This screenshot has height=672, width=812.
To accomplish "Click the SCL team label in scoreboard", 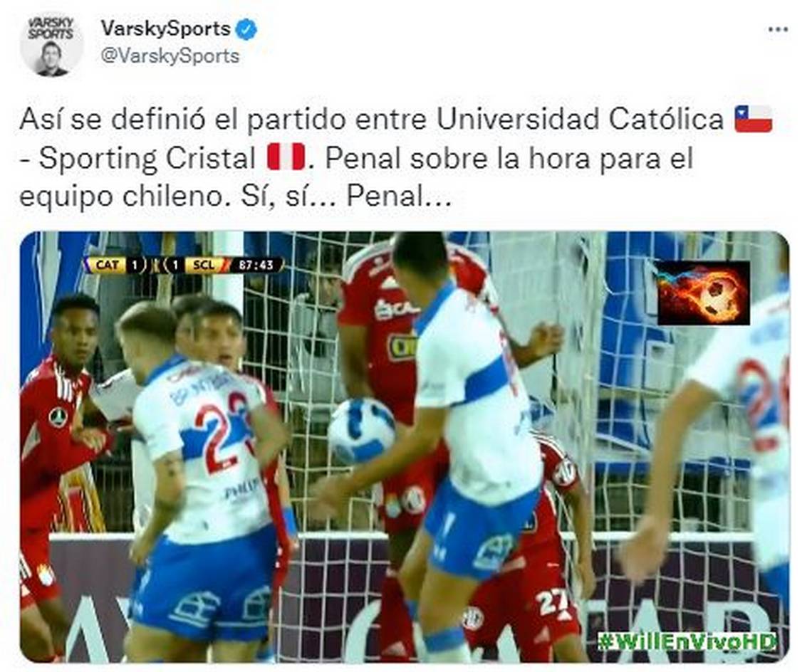I will click(204, 265).
